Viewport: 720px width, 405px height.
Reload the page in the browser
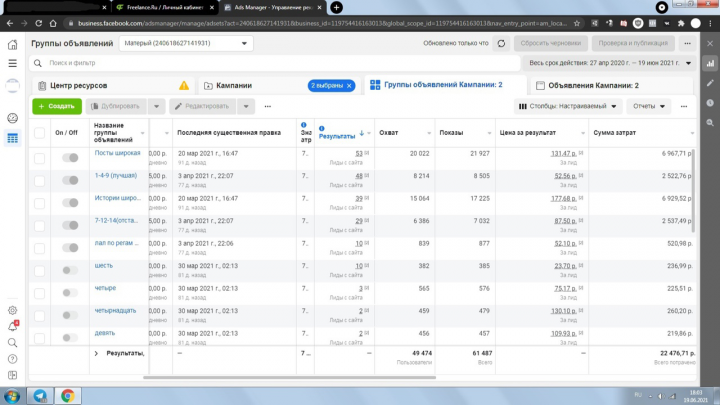39,23
